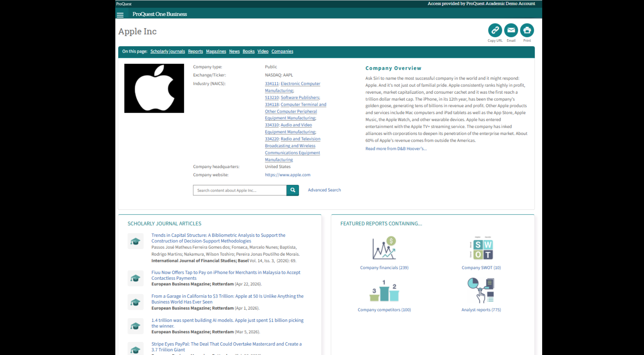Image resolution: width=644 pixels, height=355 pixels.
Task: Click the Email icon button
Action: [511, 30]
